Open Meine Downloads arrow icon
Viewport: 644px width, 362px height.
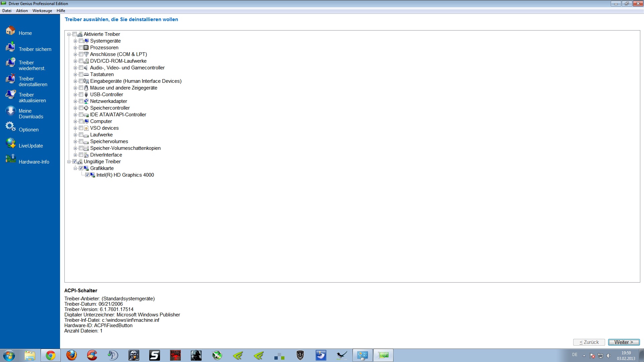[x=10, y=111]
